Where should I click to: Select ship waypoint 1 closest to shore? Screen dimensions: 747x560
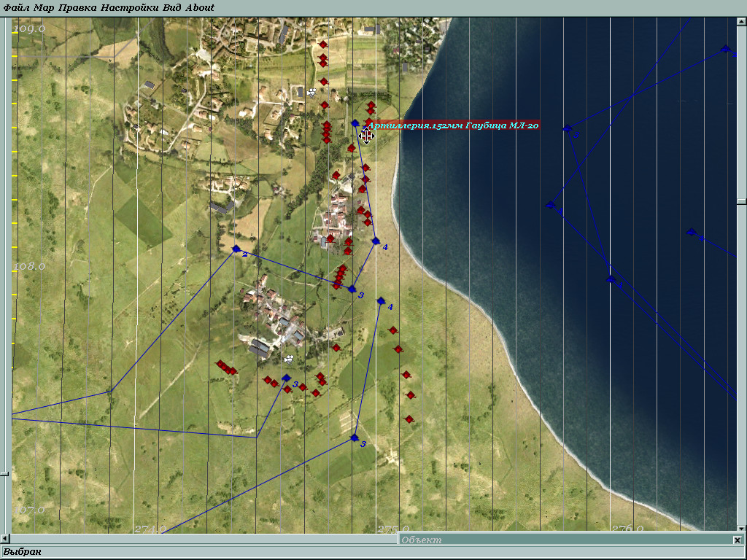tap(550, 205)
